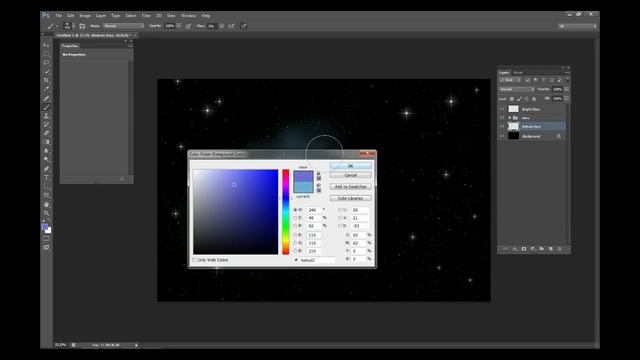The image size is (640, 360).
Task: Select the Brush tool in the toolbox
Action: pos(46,107)
